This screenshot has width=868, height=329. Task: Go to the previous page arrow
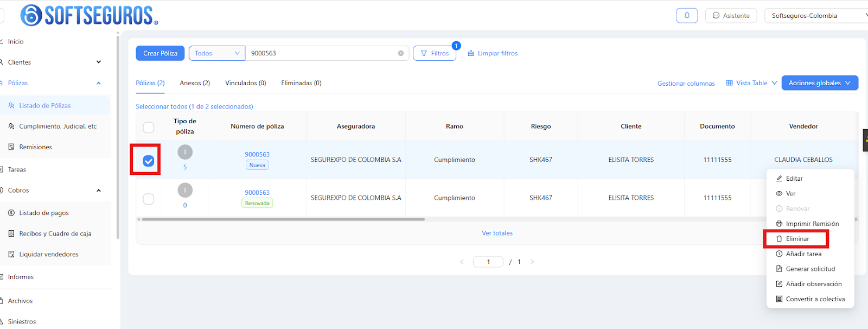click(x=462, y=262)
